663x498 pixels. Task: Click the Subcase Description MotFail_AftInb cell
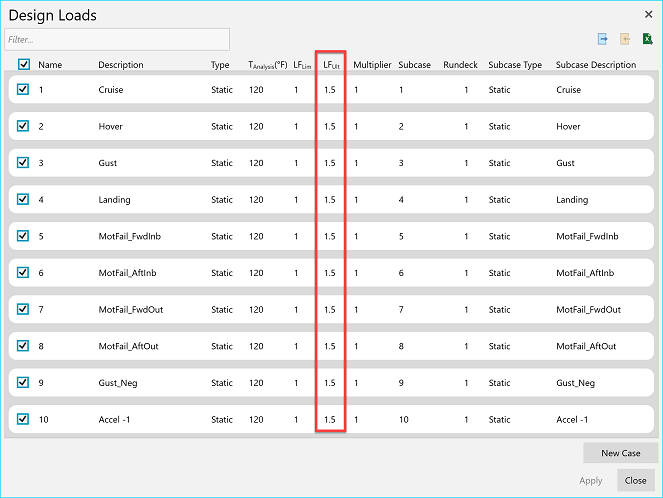pyautogui.click(x=585, y=273)
